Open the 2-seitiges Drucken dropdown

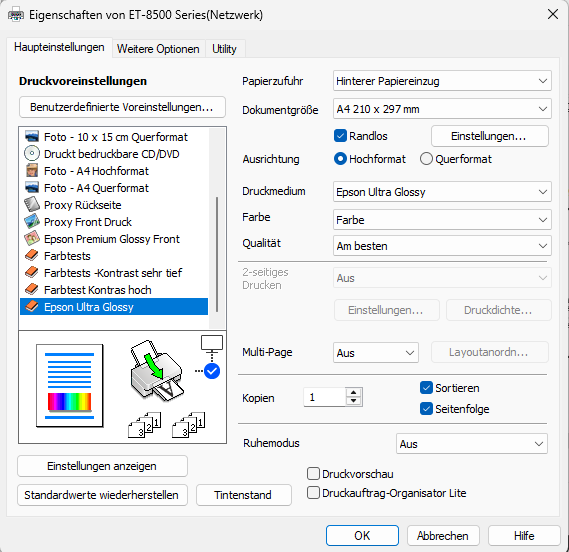pyautogui.click(x=442, y=278)
